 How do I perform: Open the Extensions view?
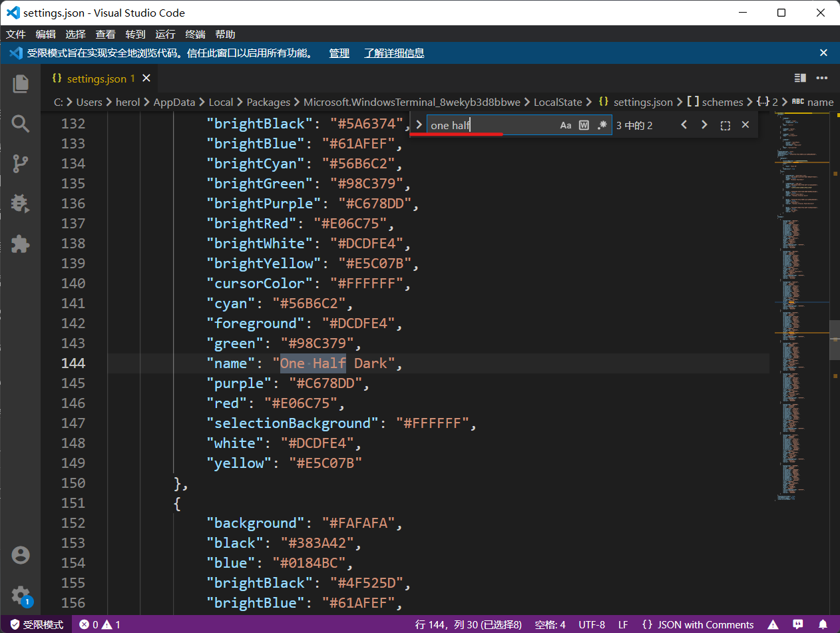(21, 244)
